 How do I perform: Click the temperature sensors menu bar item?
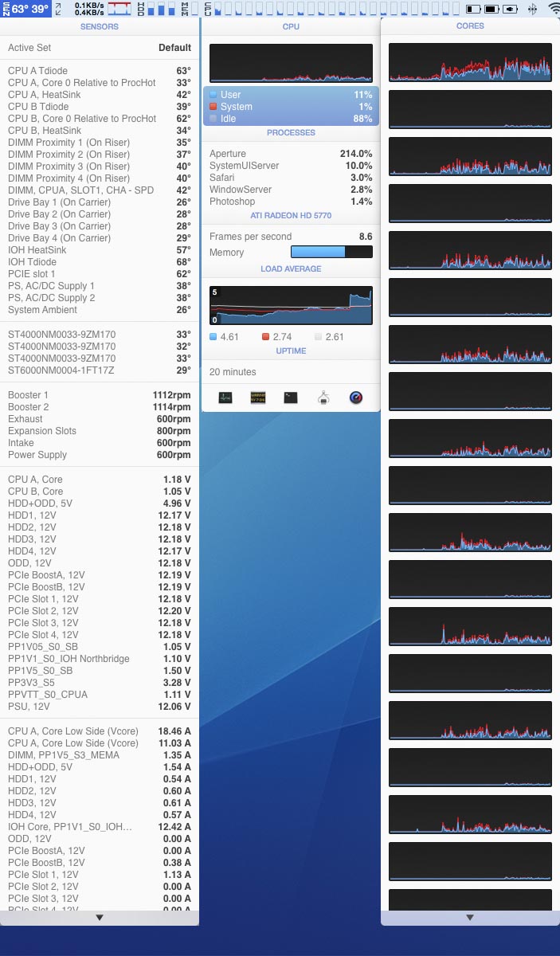point(25,9)
